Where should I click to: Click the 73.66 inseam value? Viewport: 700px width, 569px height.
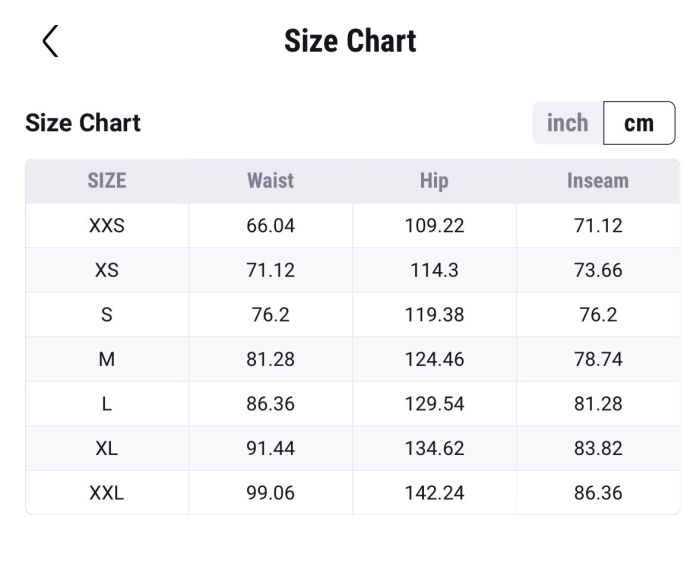(x=598, y=270)
